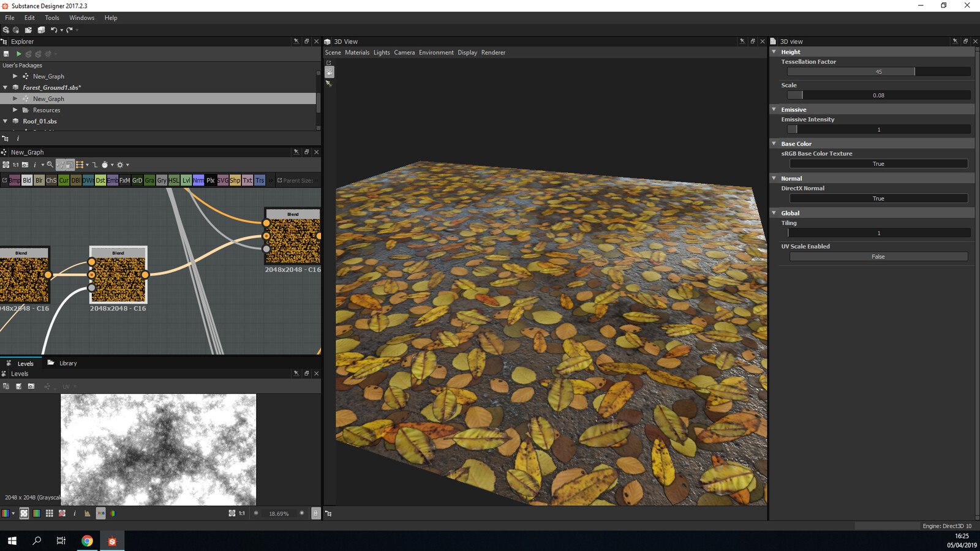Open Chrome from the Windows taskbar

click(87, 541)
